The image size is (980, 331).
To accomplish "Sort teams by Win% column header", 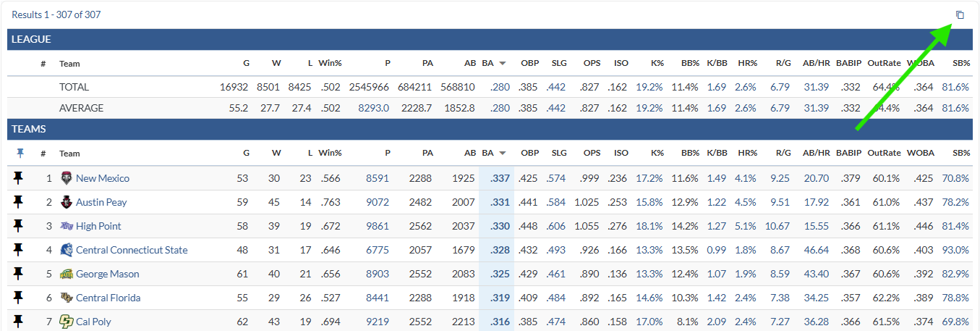I will tap(330, 154).
